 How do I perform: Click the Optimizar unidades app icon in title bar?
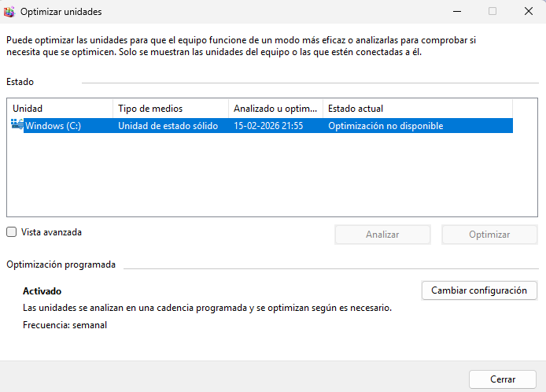pyautogui.click(x=9, y=12)
